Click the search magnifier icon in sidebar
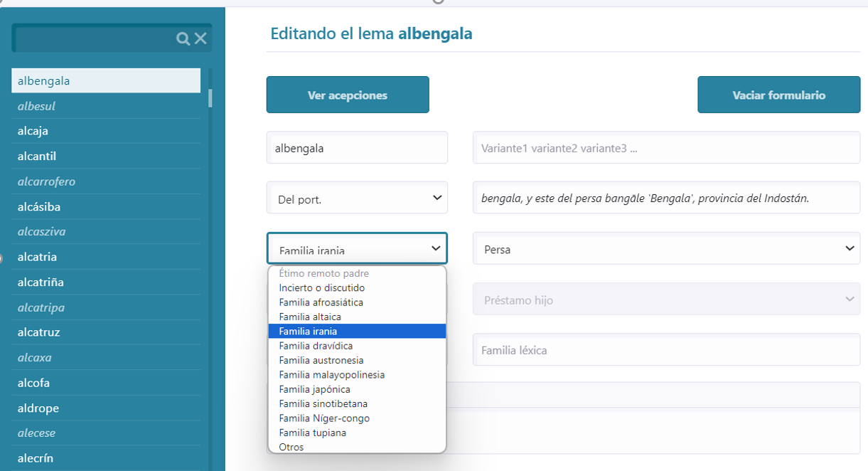Screen dimensions: 868x471 pos(183,38)
